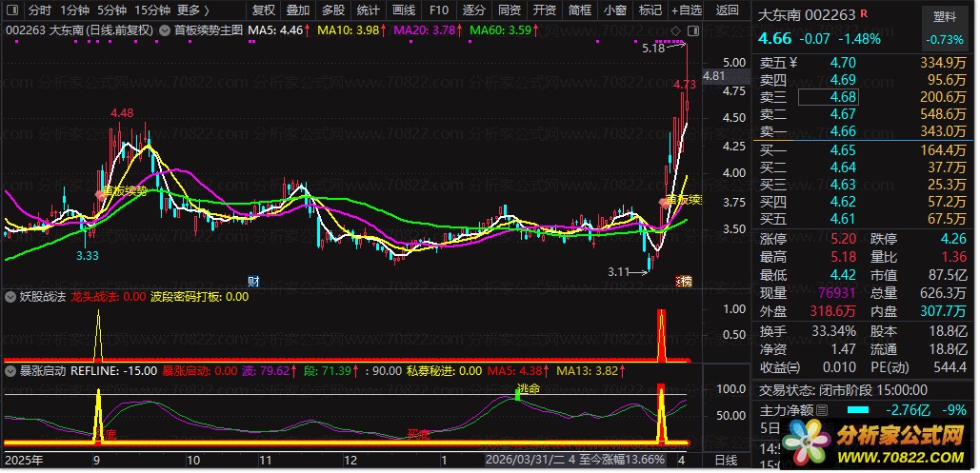The height and width of the screenshot is (473, 980).
Task: Click the 日线 period label at bottom
Action: [x=727, y=460]
